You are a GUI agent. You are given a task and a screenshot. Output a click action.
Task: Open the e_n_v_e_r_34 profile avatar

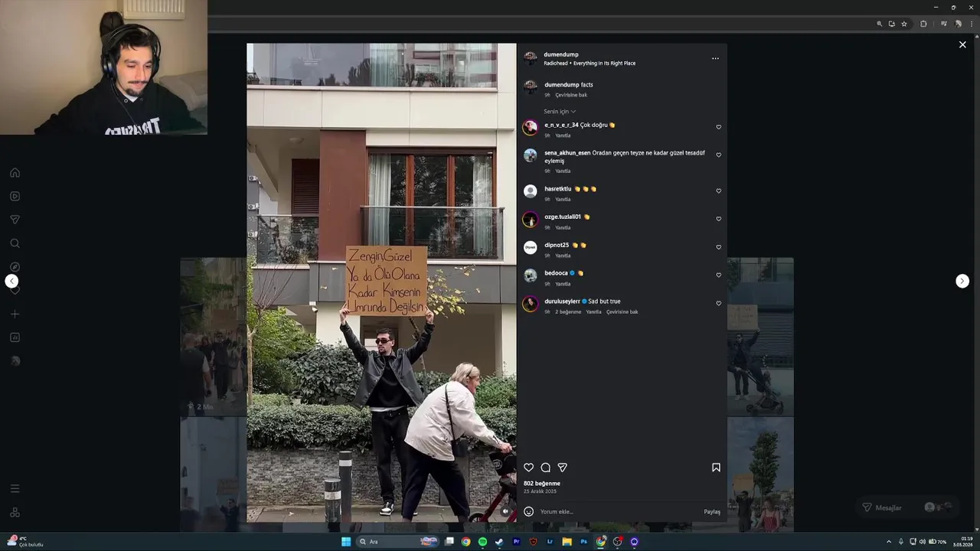point(530,128)
